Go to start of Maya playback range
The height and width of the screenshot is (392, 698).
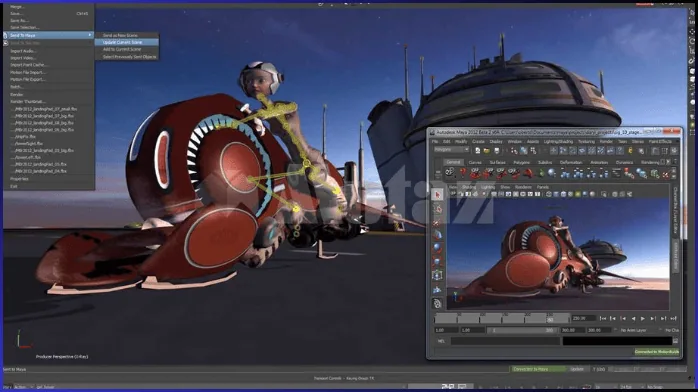click(x=603, y=319)
